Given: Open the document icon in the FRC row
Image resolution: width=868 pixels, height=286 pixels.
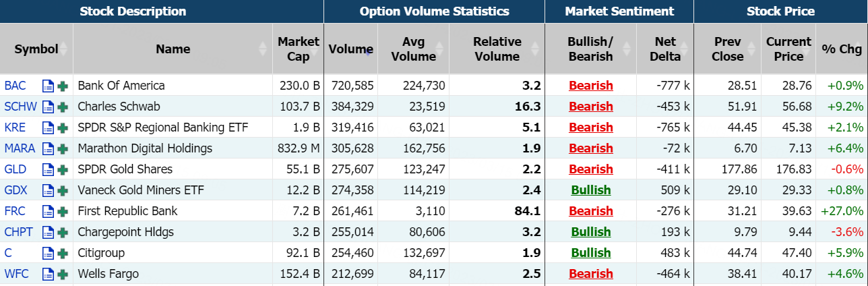Looking at the screenshot, I should [48, 211].
